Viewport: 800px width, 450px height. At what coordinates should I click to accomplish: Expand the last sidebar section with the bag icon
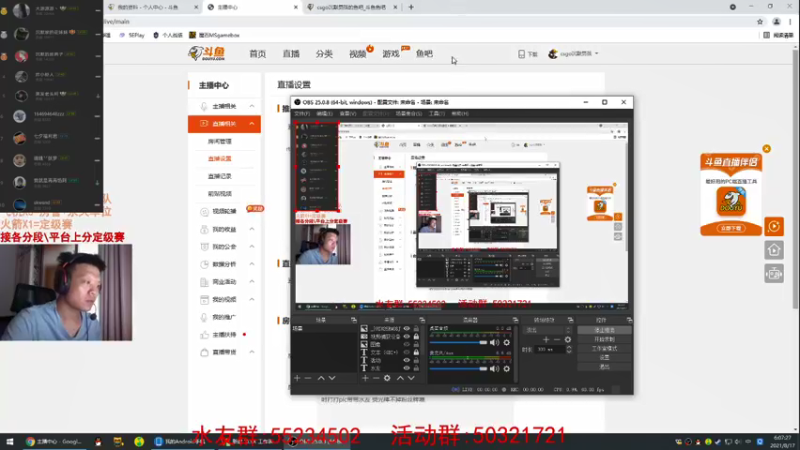[252, 352]
